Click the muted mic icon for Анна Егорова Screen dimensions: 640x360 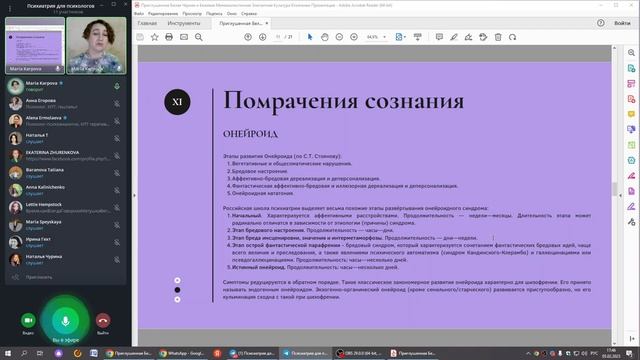(117, 104)
